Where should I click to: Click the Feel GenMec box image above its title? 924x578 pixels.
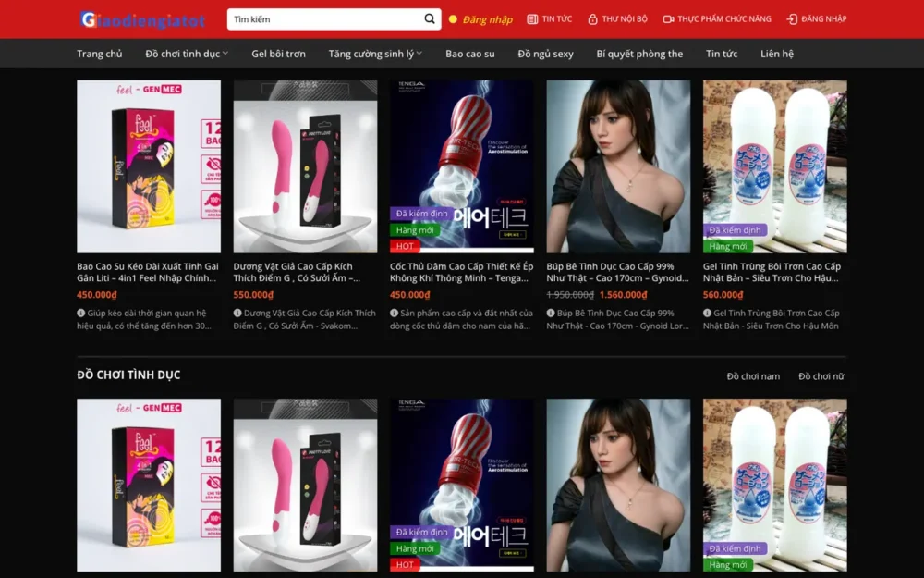coord(149,166)
